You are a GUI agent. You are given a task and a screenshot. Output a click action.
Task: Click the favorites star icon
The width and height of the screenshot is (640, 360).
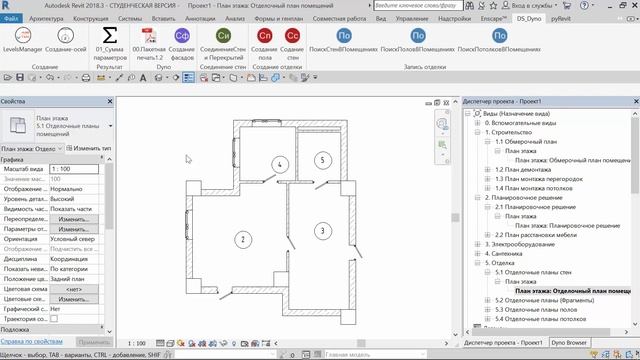point(493,6)
